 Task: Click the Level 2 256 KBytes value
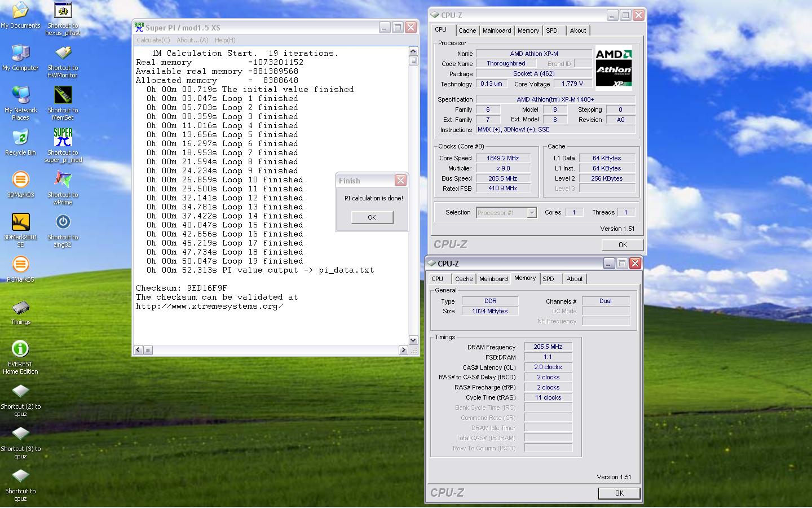607,178
